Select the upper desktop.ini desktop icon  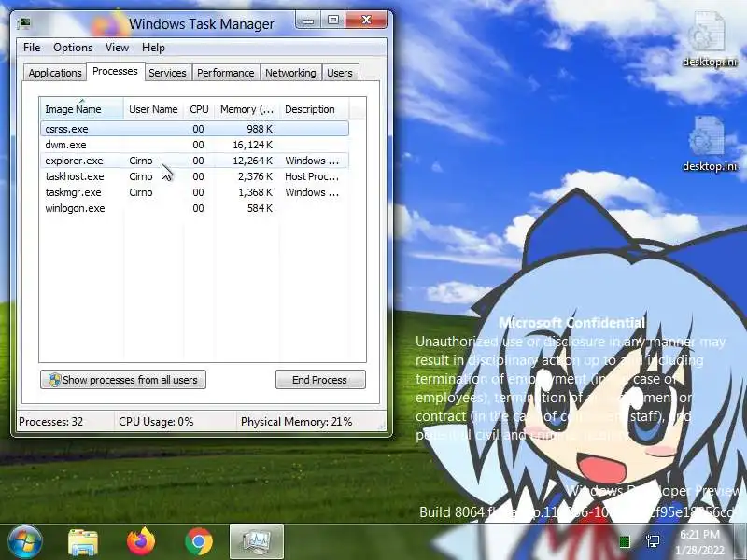tap(710, 39)
